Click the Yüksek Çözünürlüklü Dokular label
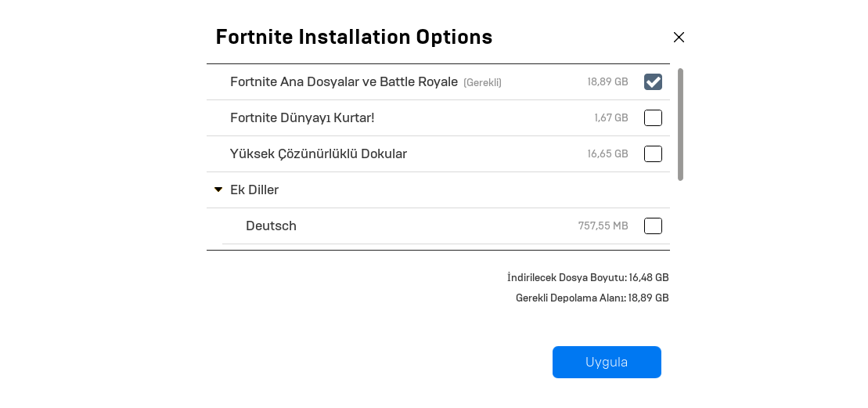The height and width of the screenshot is (408, 868). coord(318,154)
